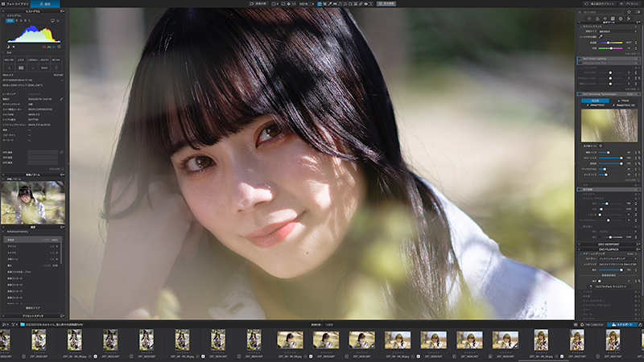Click the correction search field
Image resolution: width=644 pixels, height=362 pixels.
(x=601, y=12)
